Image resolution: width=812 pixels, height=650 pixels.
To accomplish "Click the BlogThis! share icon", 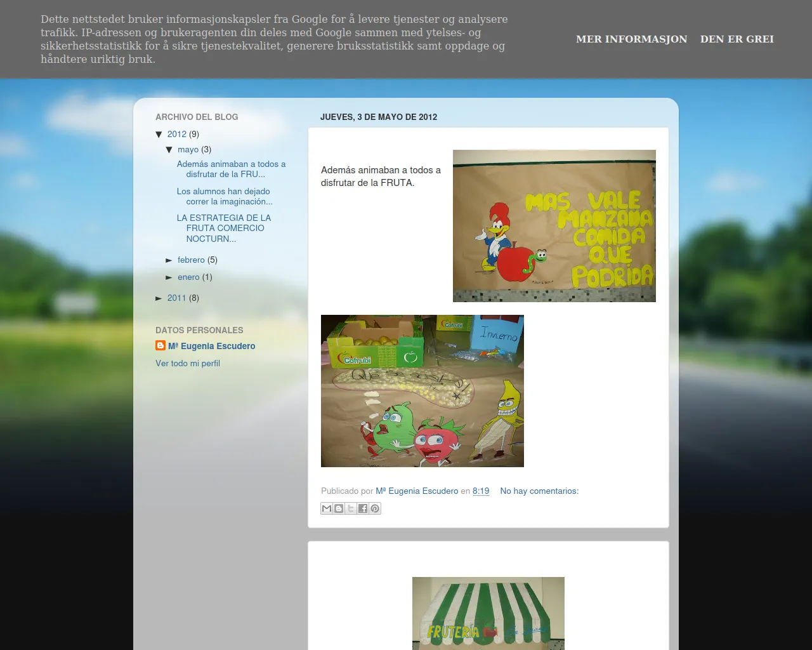I will coord(339,508).
